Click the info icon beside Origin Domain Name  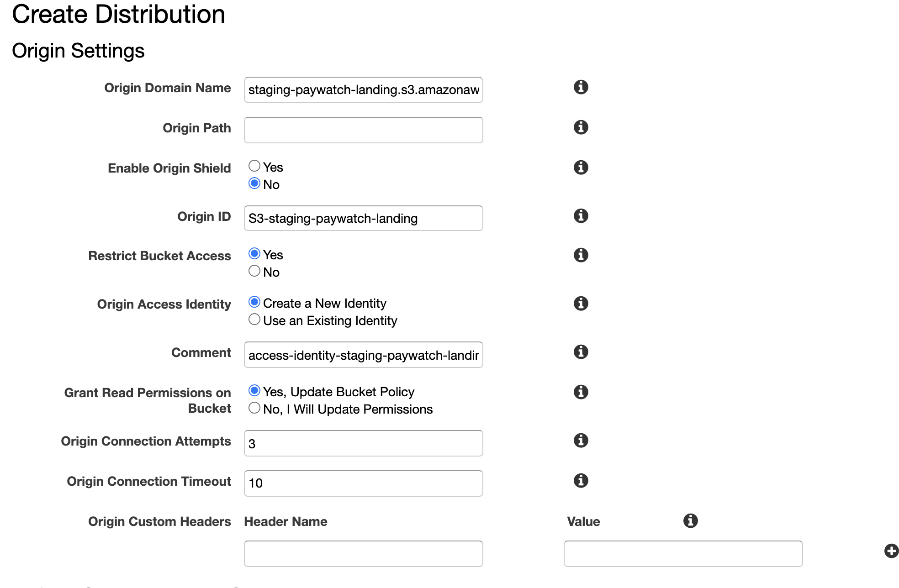coord(581,87)
